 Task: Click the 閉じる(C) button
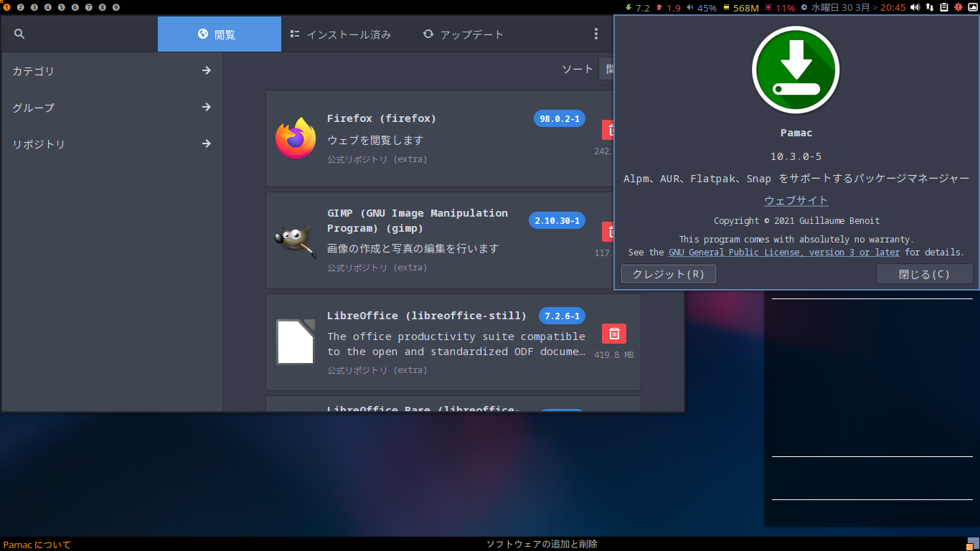[924, 274]
